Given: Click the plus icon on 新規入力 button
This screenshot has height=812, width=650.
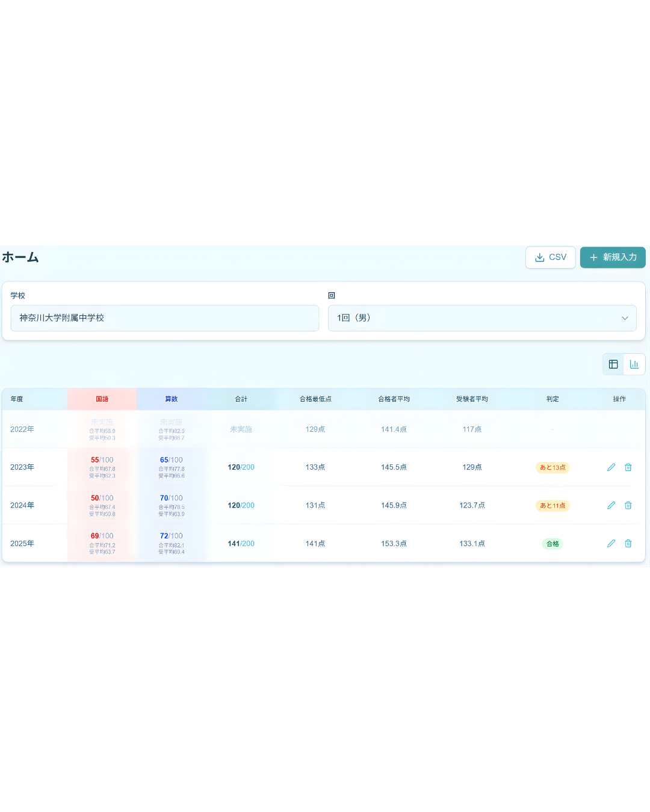Looking at the screenshot, I should click(x=594, y=257).
